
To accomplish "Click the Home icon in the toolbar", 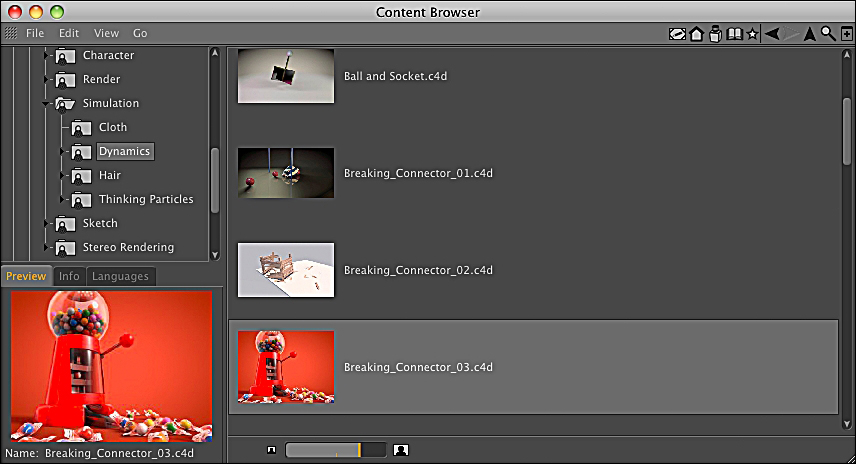I will click(696, 33).
